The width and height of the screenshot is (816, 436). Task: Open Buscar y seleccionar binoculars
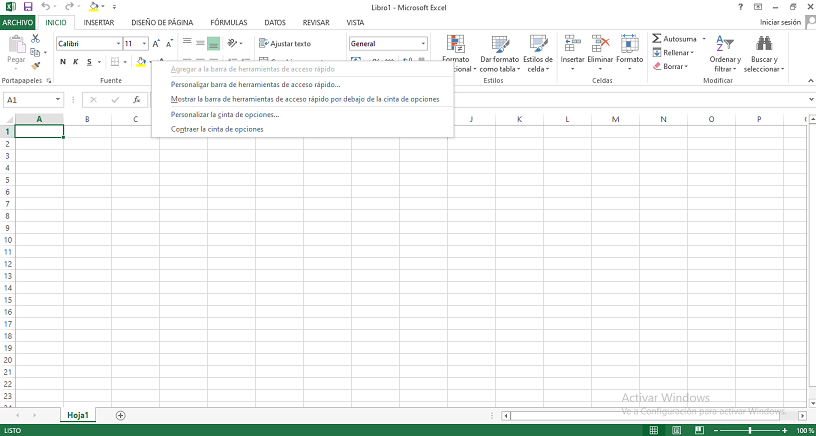tap(764, 54)
